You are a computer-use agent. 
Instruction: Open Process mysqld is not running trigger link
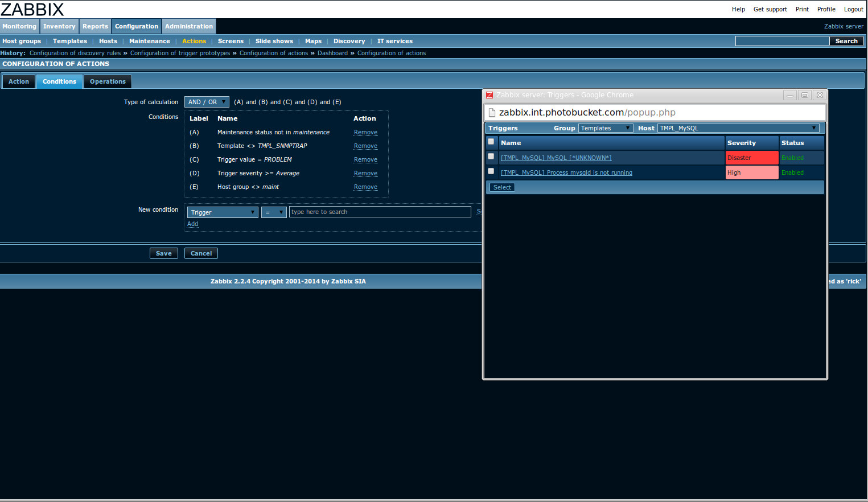click(x=566, y=172)
